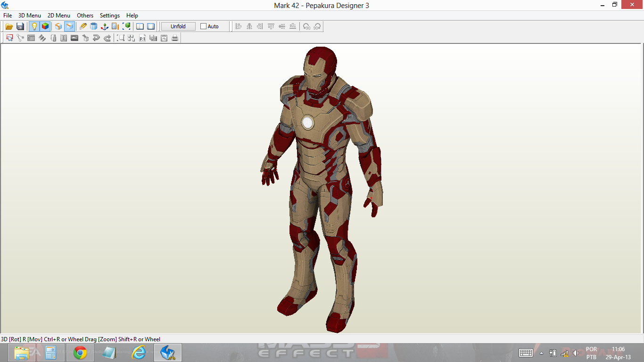Click the zipper-like edge tool icon
The image size is (644, 362).
coord(31,38)
